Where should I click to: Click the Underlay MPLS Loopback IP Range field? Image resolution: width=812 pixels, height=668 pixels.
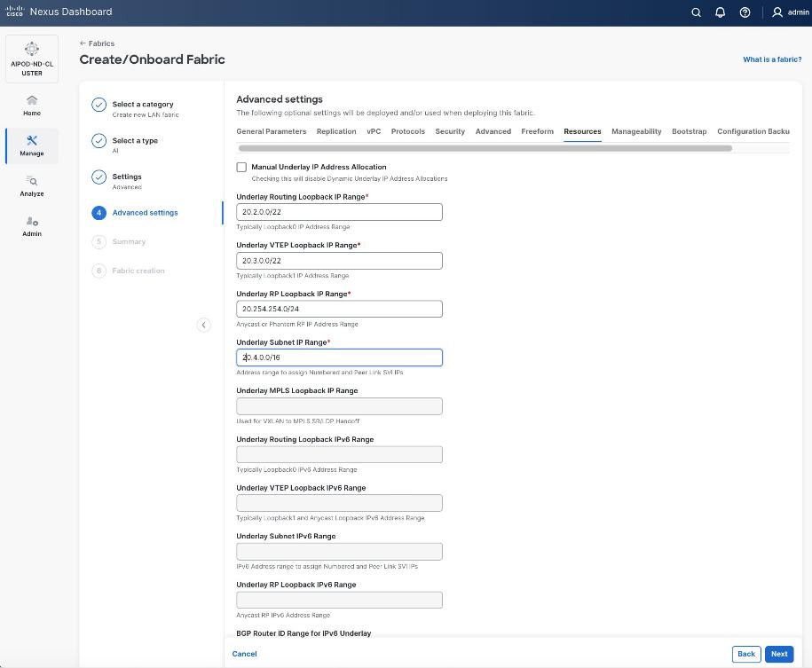click(339, 405)
